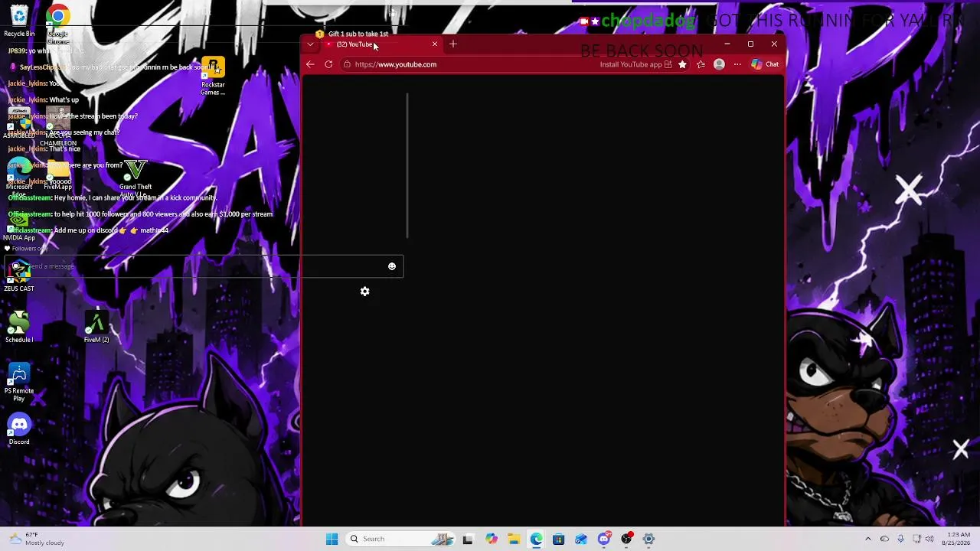The image size is (980, 551).
Task: Select the FiveM (2) desktop shortcut
Action: point(96,327)
